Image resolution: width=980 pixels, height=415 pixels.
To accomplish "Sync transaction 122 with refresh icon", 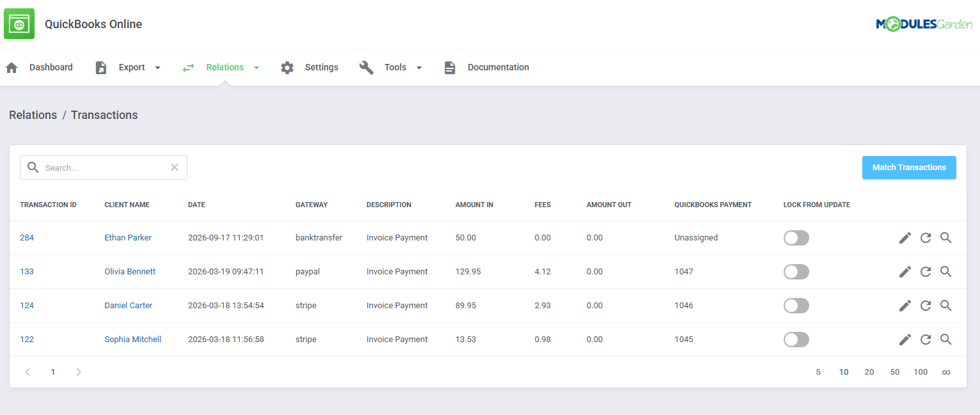I will pos(926,340).
